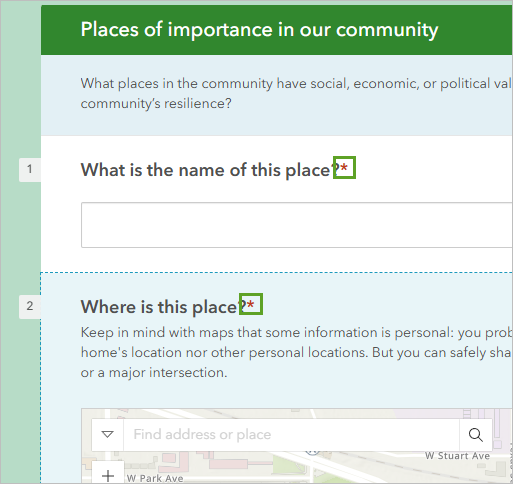Click the required asterisk on question 1

coord(344,168)
